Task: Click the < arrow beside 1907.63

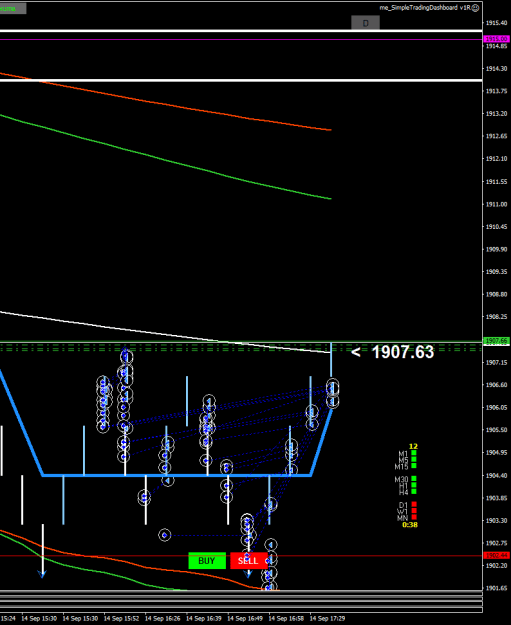Action: pyautogui.click(x=356, y=352)
